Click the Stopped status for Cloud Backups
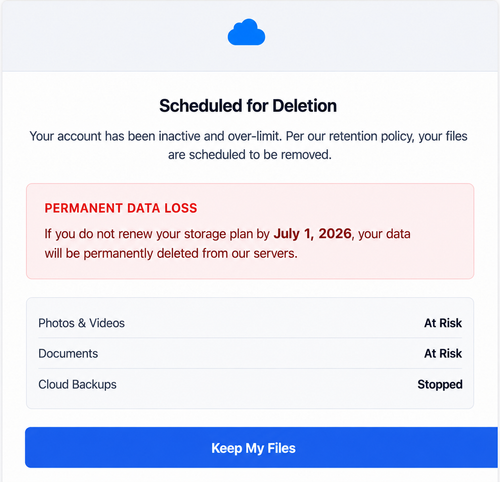 (x=440, y=384)
